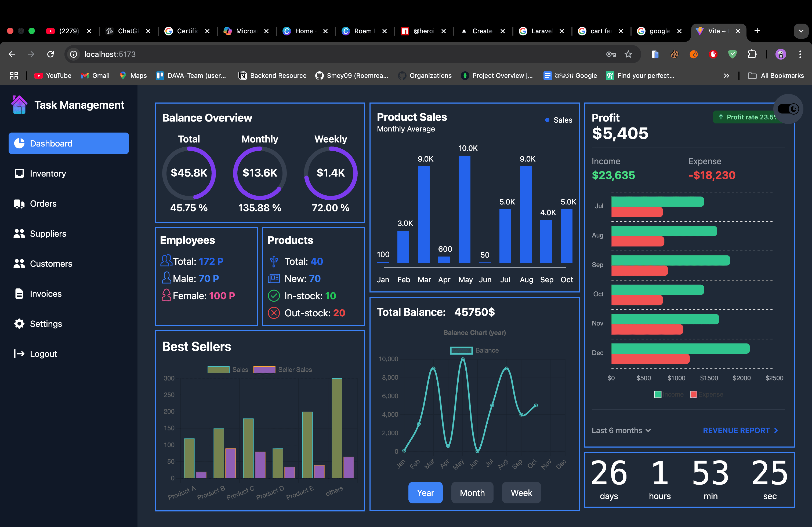Expand the Last 6 months dropdown
This screenshot has height=527, width=812.
coord(621,430)
